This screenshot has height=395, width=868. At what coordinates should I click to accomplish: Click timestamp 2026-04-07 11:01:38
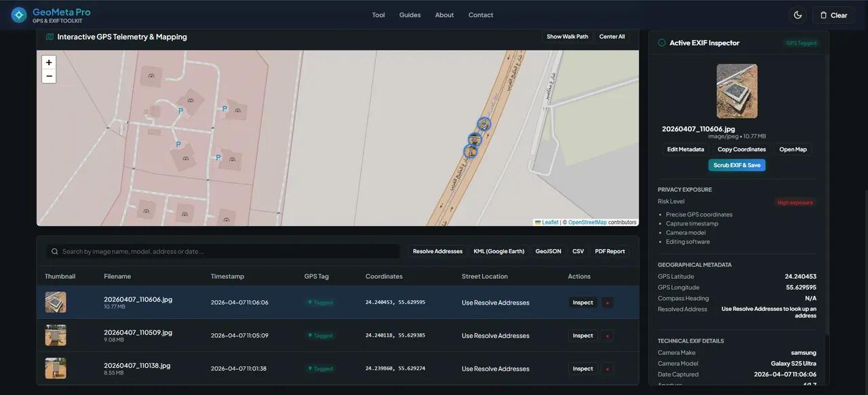(x=239, y=369)
